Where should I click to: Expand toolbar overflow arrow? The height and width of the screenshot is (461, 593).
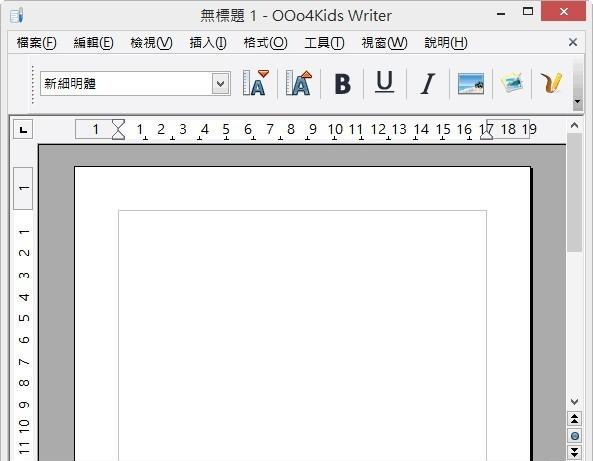tap(577, 101)
